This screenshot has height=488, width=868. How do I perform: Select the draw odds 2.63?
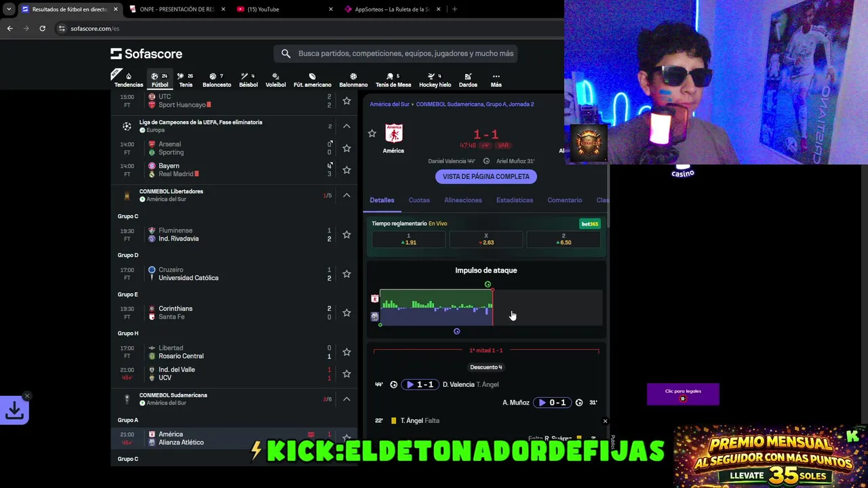tap(486, 239)
